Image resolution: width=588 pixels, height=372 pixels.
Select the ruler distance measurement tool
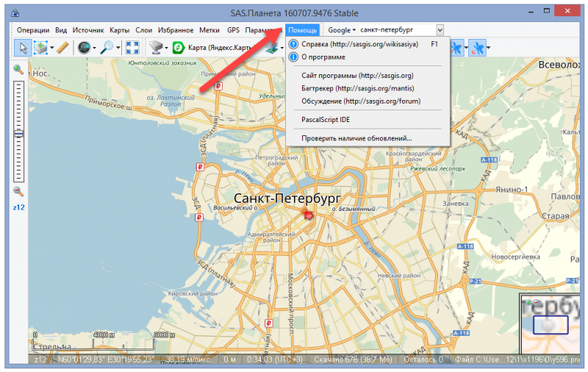(62, 48)
